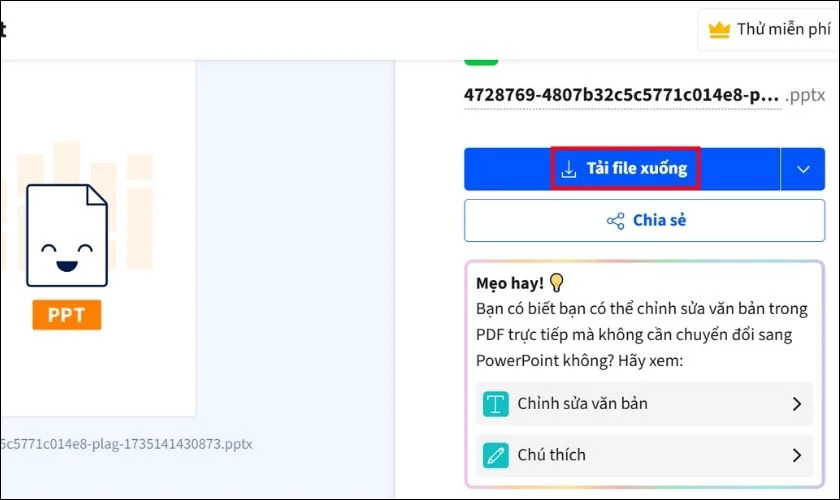Click the share network icon

(616, 221)
